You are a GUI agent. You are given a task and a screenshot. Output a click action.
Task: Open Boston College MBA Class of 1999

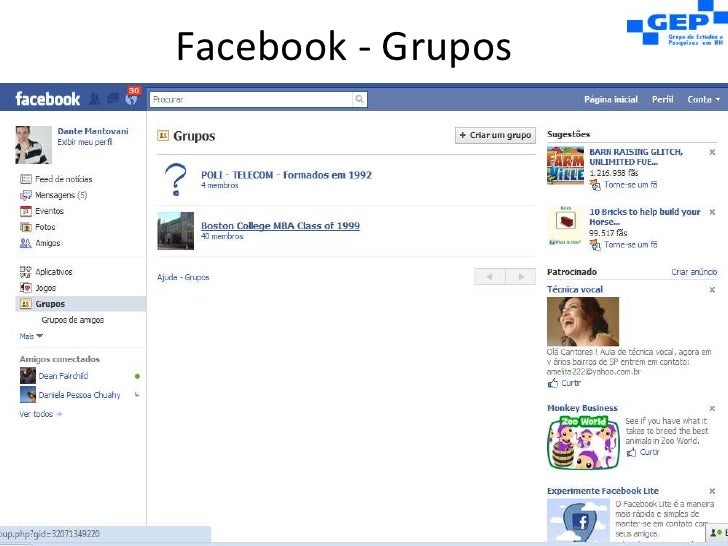280,226
